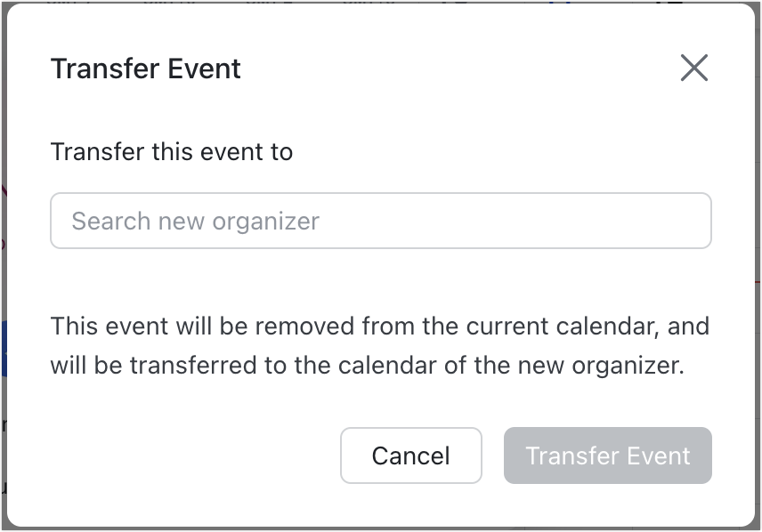Click inside the Search new organizer field
The width and height of the screenshot is (762, 532).
(x=381, y=220)
